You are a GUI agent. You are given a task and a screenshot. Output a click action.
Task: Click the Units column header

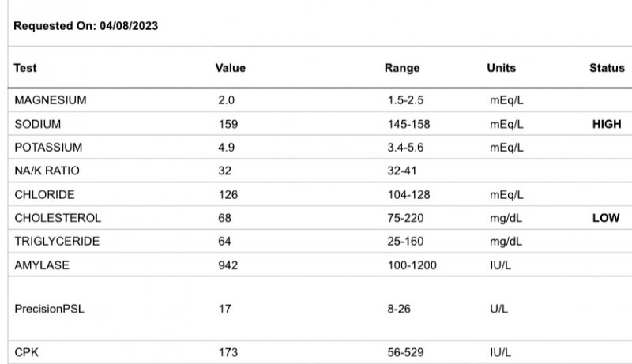coord(502,68)
